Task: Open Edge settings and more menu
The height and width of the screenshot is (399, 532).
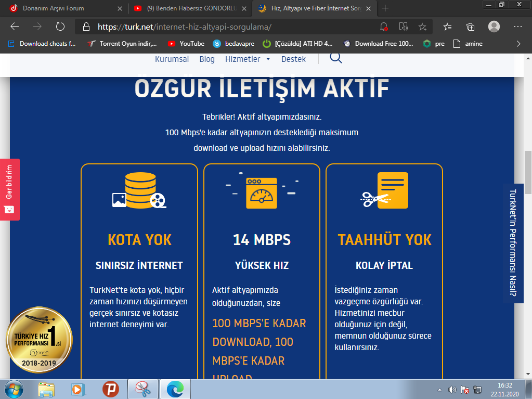Action: point(518,27)
